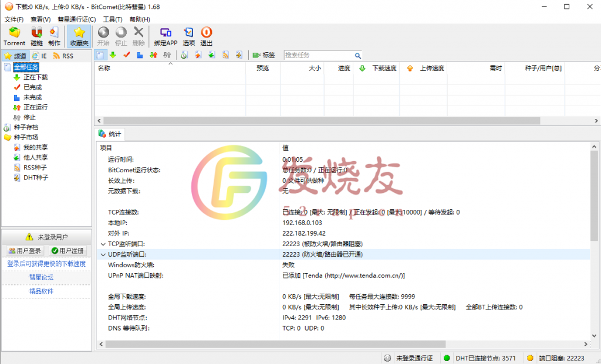Click the 开始 start task button
Viewport: 601px width, 364px height.
(103, 37)
